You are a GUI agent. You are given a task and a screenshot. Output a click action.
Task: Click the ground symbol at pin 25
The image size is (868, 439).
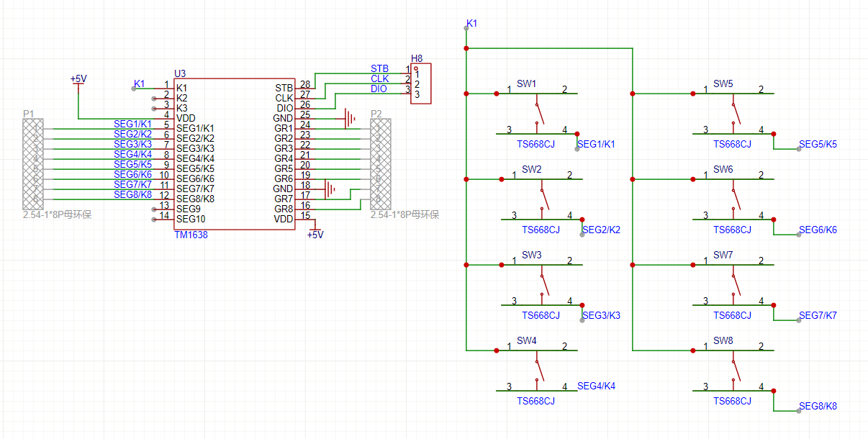[x=350, y=118]
